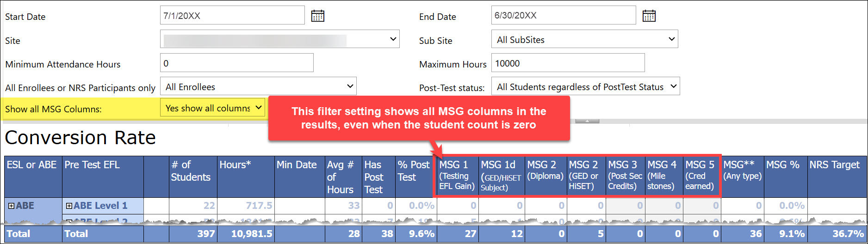This screenshot has width=868, height=244.
Task: Click the Maximum Hours input field
Action: coord(567,63)
